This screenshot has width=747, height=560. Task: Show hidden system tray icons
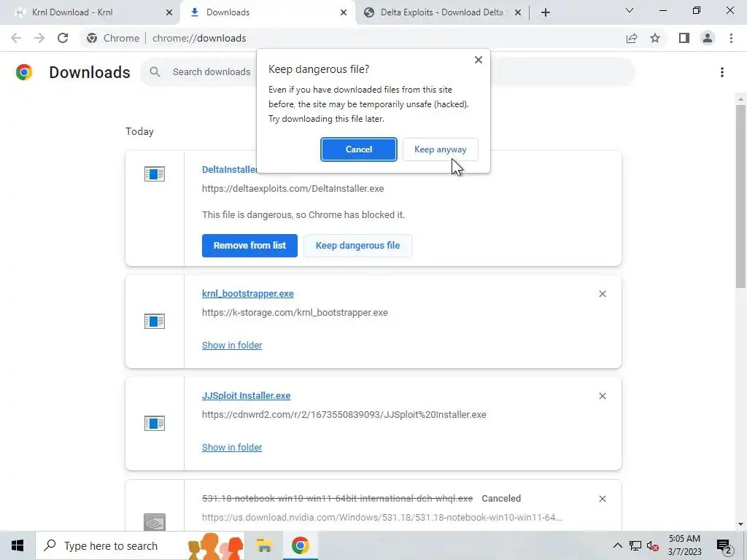tap(617, 545)
